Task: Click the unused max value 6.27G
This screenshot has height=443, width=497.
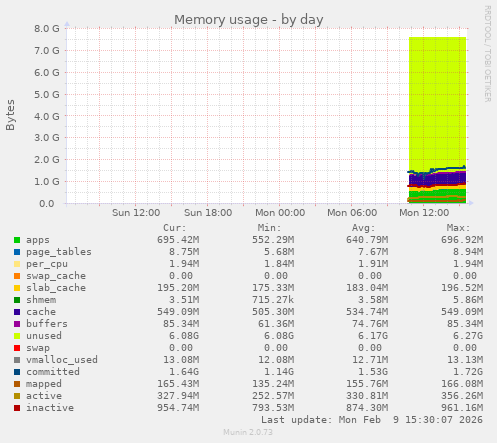Action: tap(468, 336)
